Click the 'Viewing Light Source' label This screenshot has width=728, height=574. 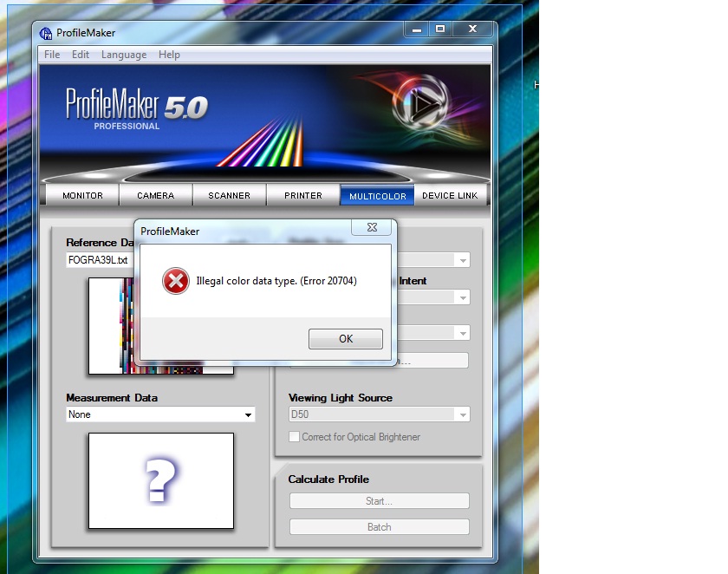click(x=341, y=398)
